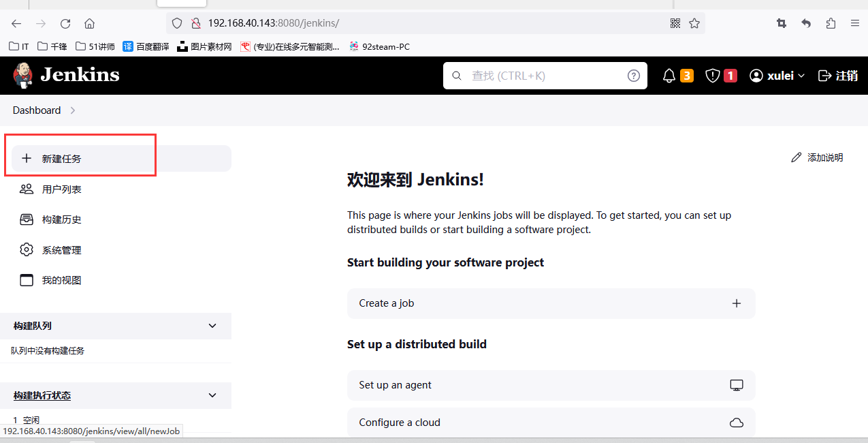Click the 注销 logout icon
The image size is (868, 443).
825,76
